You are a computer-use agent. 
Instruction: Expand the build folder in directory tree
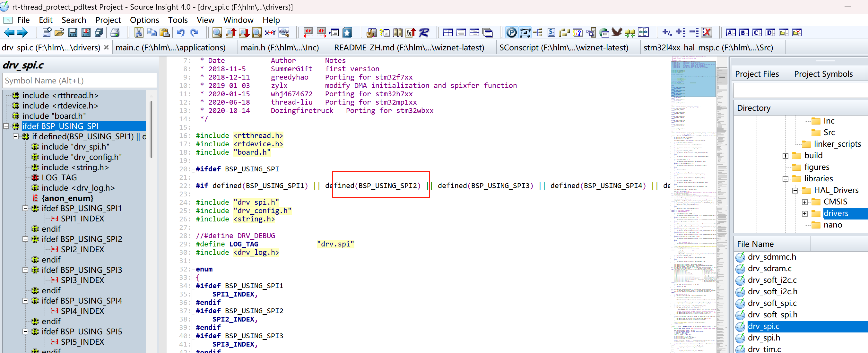(785, 156)
